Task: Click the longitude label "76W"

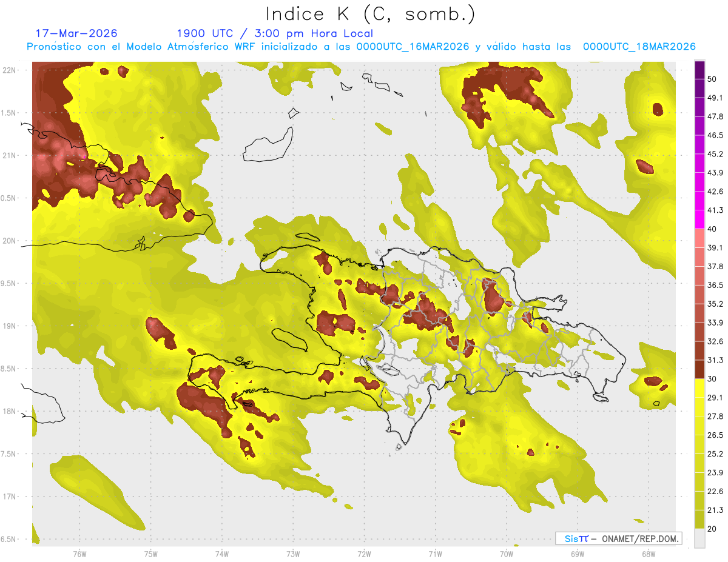Action: point(79,554)
